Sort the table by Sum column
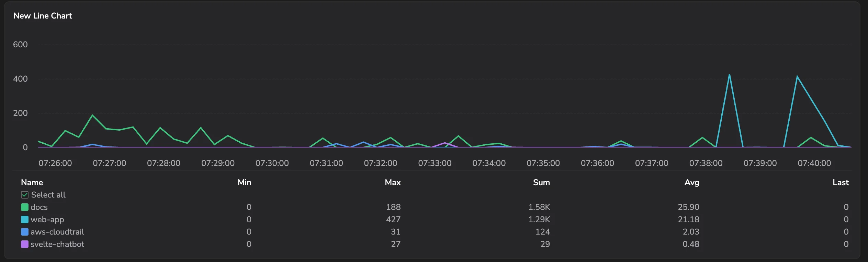The height and width of the screenshot is (262, 868). pos(541,182)
